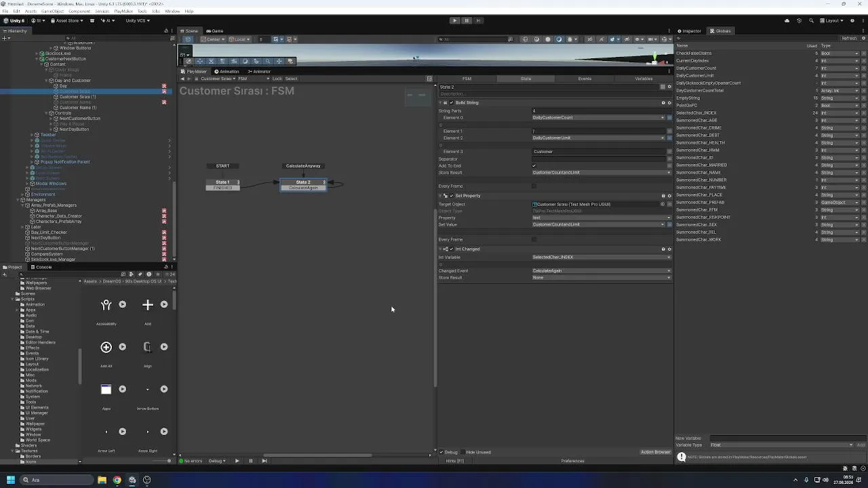Enable Every Frame under Set Property
The height and width of the screenshot is (488, 868).
(x=534, y=239)
